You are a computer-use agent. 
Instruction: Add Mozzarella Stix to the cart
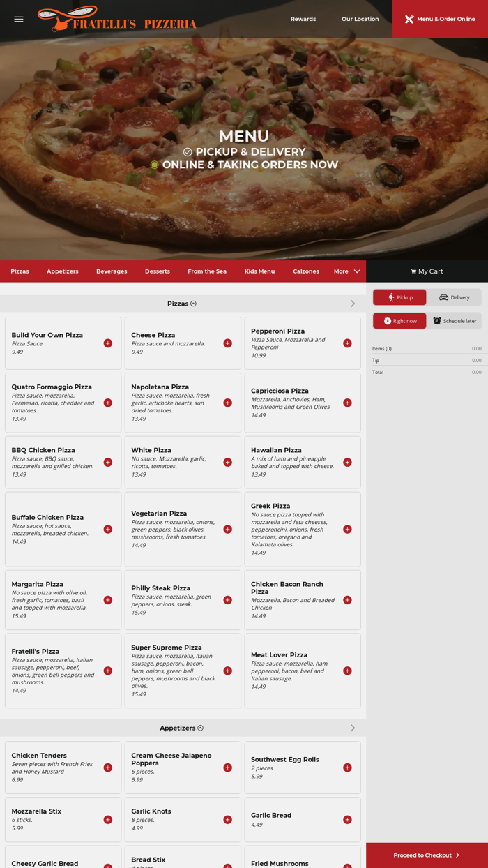tap(108, 820)
